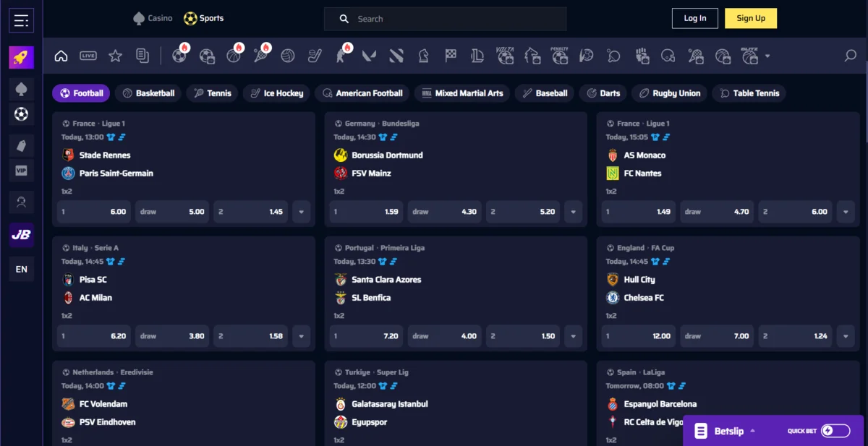Toggle the Quick Bet switch

835,431
